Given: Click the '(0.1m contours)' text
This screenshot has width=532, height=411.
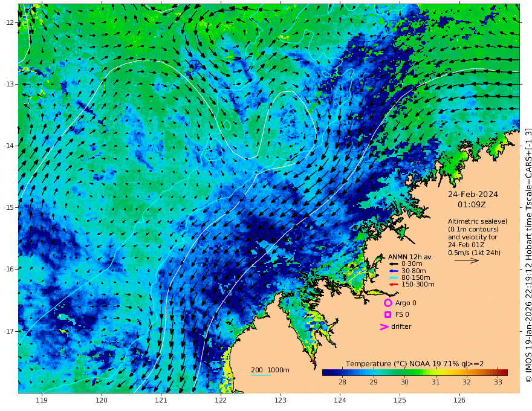Looking at the screenshot, I should coord(473,229).
